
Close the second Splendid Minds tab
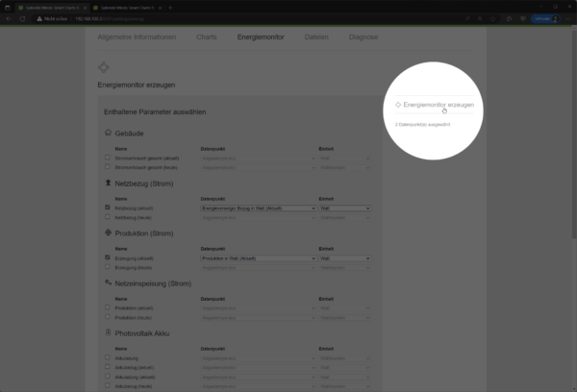(160, 8)
